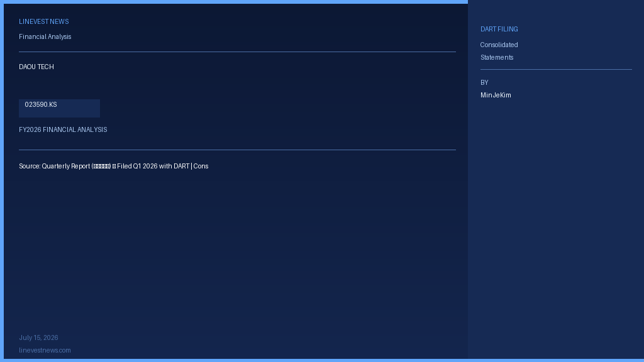644x362 pixels.
Task: Click the BY label in sidebar
Action: (484, 82)
